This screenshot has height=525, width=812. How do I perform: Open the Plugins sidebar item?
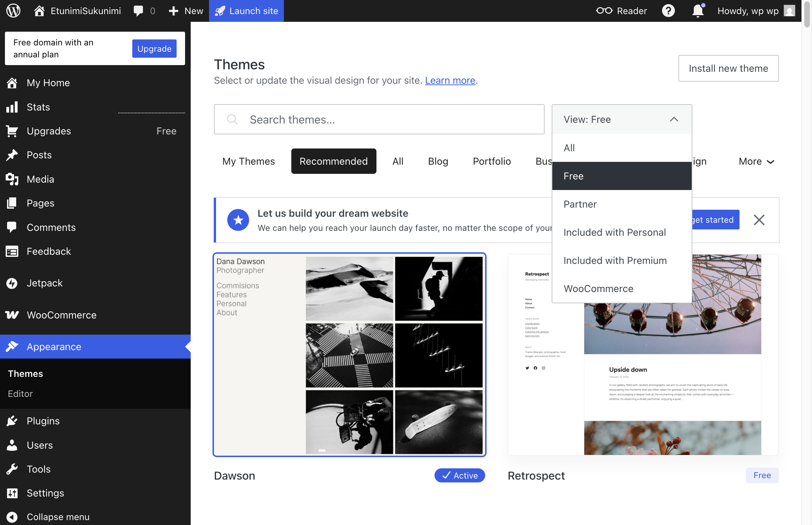click(x=43, y=421)
